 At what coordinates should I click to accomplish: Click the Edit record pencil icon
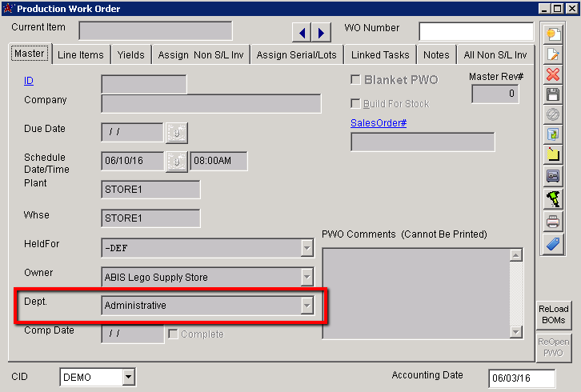point(553,54)
